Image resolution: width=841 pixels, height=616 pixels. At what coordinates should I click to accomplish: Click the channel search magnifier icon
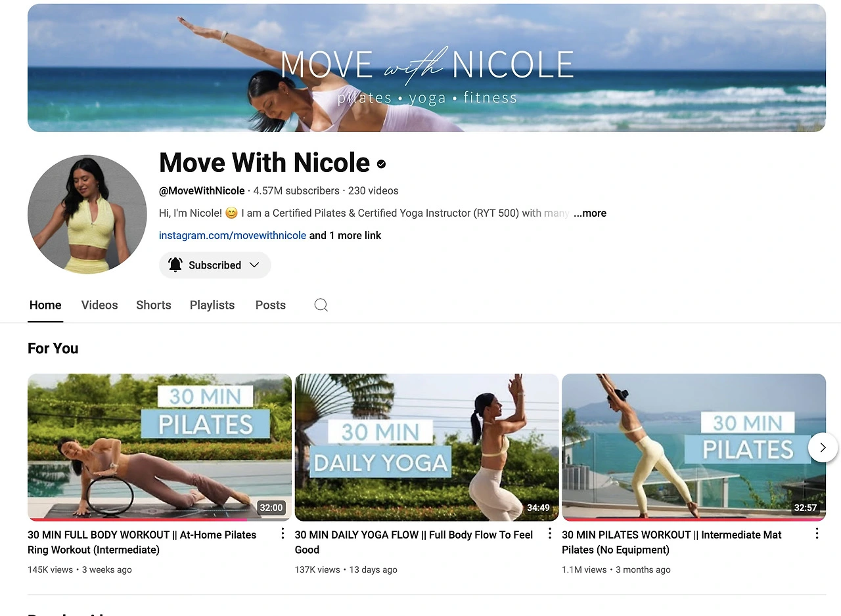tap(321, 305)
